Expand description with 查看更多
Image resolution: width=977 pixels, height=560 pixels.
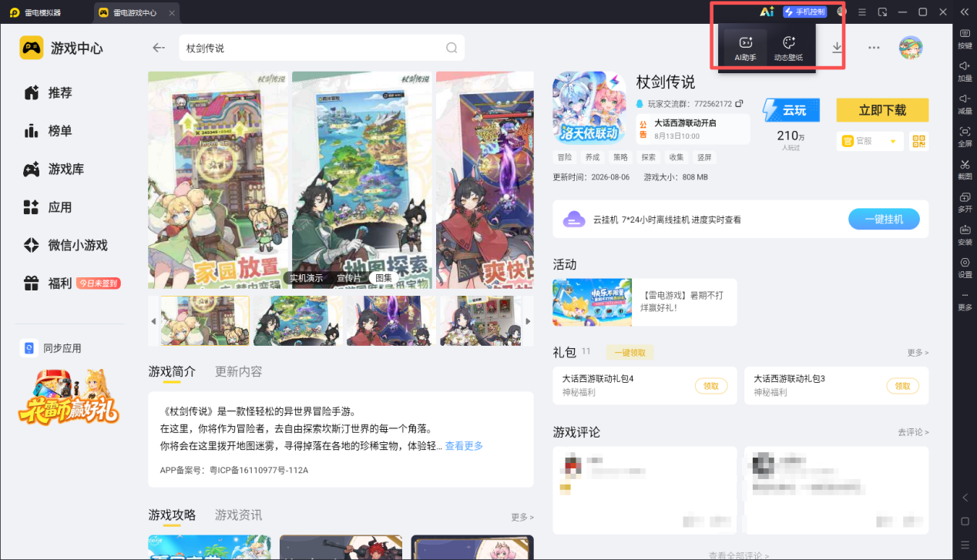pyautogui.click(x=464, y=446)
